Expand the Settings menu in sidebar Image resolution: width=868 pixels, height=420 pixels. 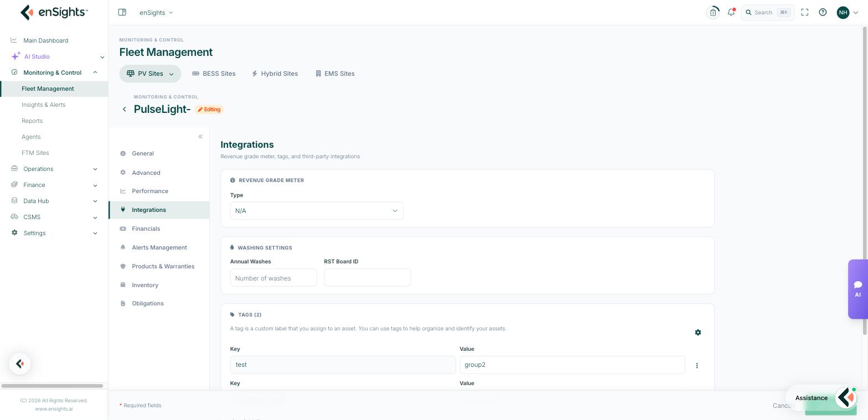point(95,233)
